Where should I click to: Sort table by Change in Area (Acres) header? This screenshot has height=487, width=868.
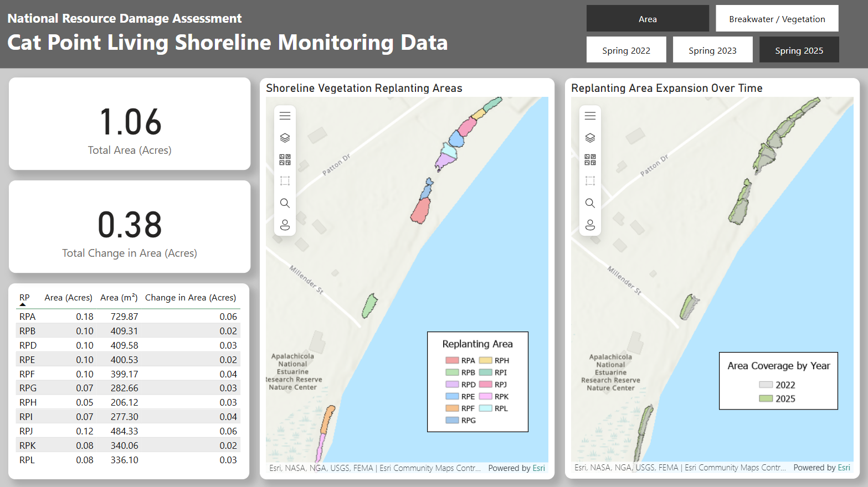(x=191, y=298)
